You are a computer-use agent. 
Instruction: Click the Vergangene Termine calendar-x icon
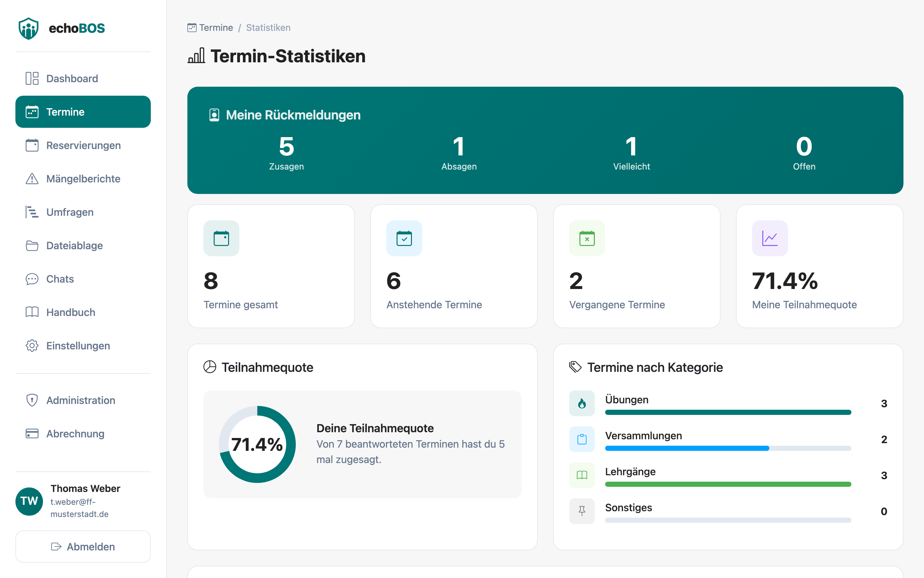point(587,238)
